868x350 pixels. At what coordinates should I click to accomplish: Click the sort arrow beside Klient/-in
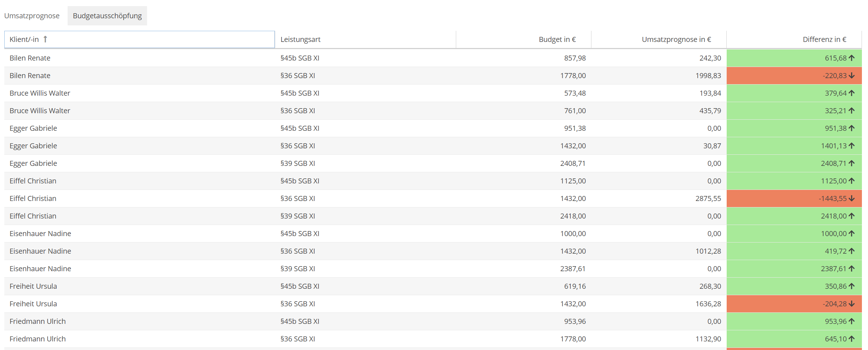click(45, 39)
